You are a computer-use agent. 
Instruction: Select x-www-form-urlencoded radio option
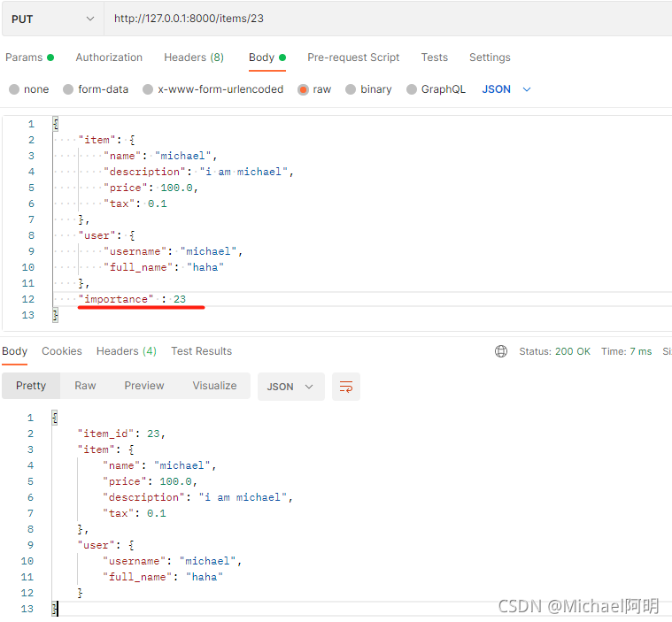[x=148, y=89]
